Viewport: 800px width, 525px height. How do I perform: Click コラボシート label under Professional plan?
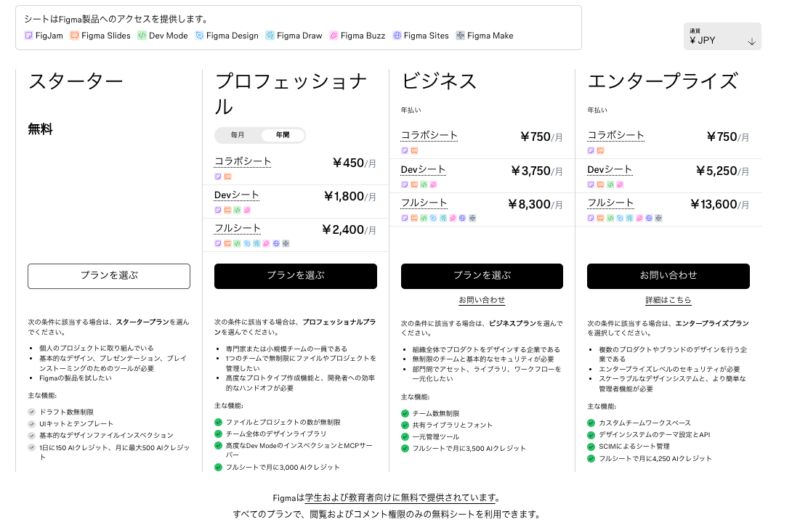pyautogui.click(x=242, y=161)
